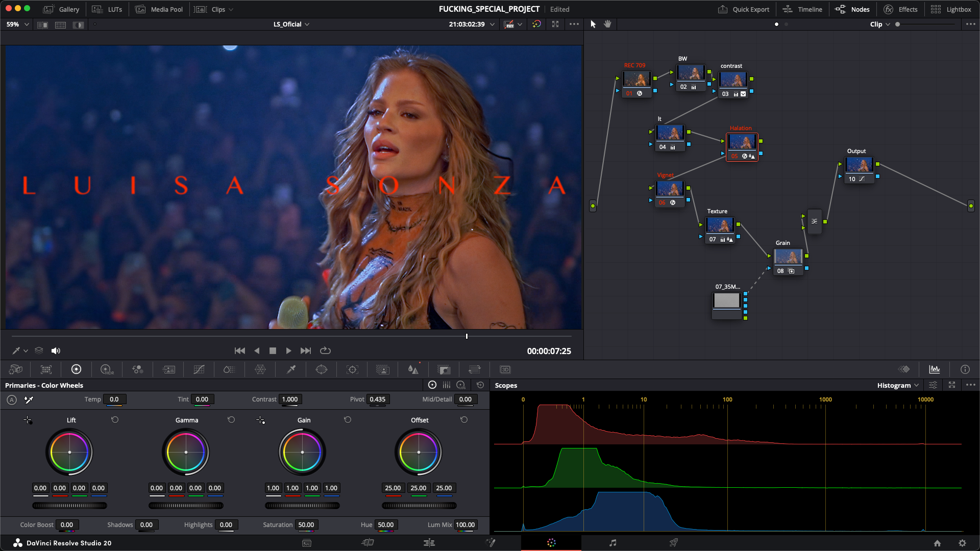Open the HDR color wheels palette
The height and width of the screenshot is (551, 980).
pyautogui.click(x=107, y=369)
